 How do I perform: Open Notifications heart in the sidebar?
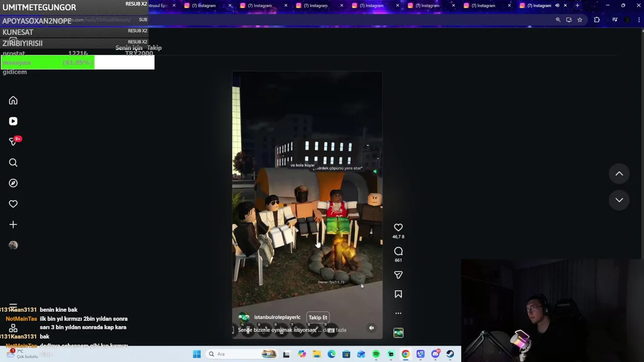pos(13,204)
